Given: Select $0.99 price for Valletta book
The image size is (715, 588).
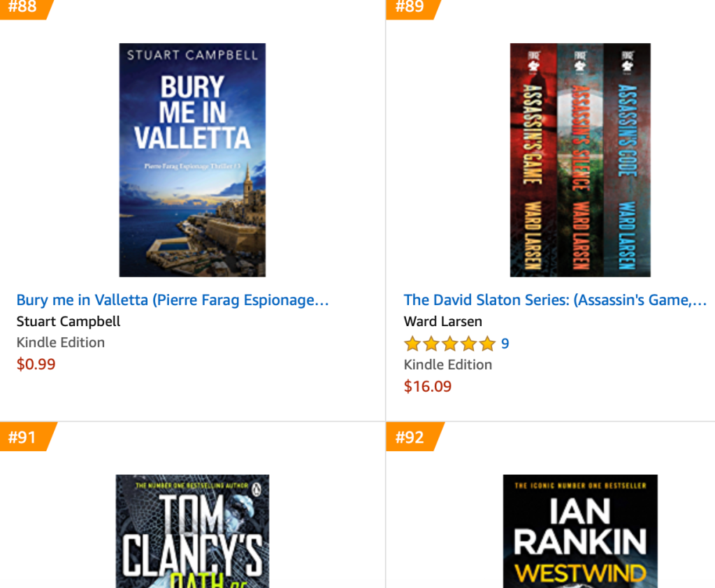Looking at the screenshot, I should tap(36, 364).
